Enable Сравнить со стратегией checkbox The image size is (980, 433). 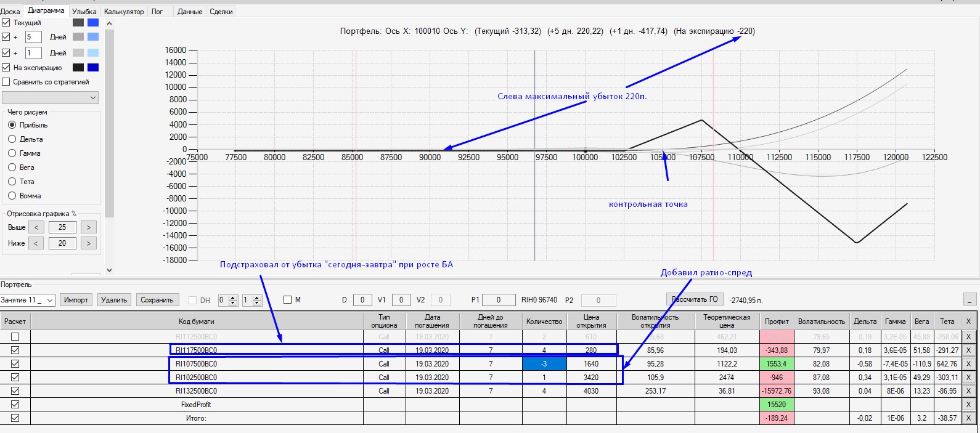[x=6, y=82]
